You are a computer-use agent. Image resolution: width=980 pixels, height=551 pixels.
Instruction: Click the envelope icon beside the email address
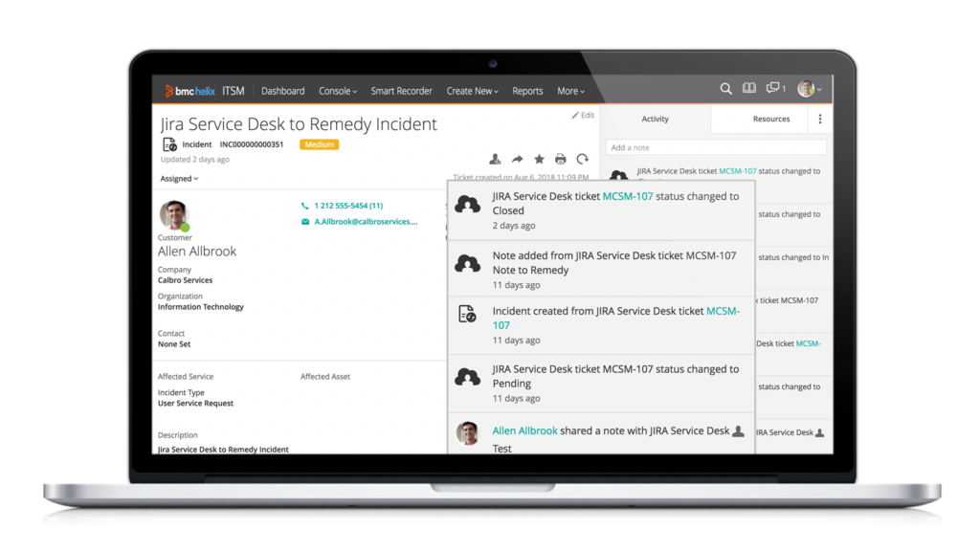(x=305, y=222)
